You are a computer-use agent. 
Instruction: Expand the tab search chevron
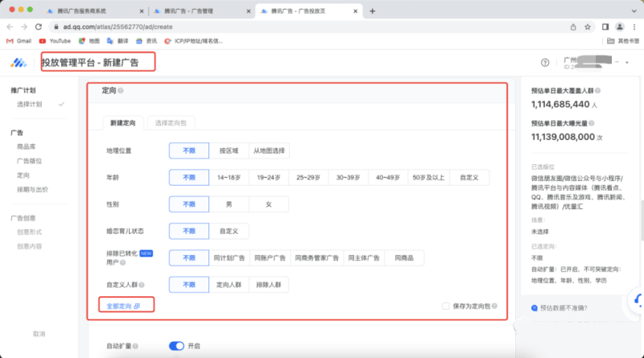[x=634, y=11]
